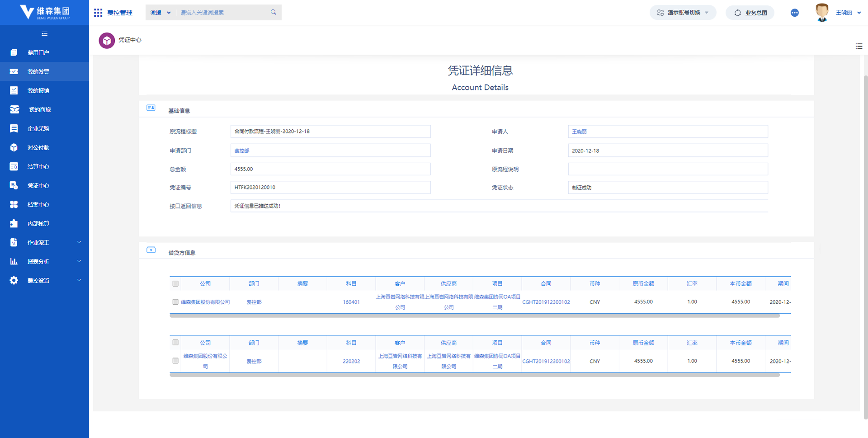Click the 业务总图 button
This screenshot has width=868, height=438.
pos(750,13)
